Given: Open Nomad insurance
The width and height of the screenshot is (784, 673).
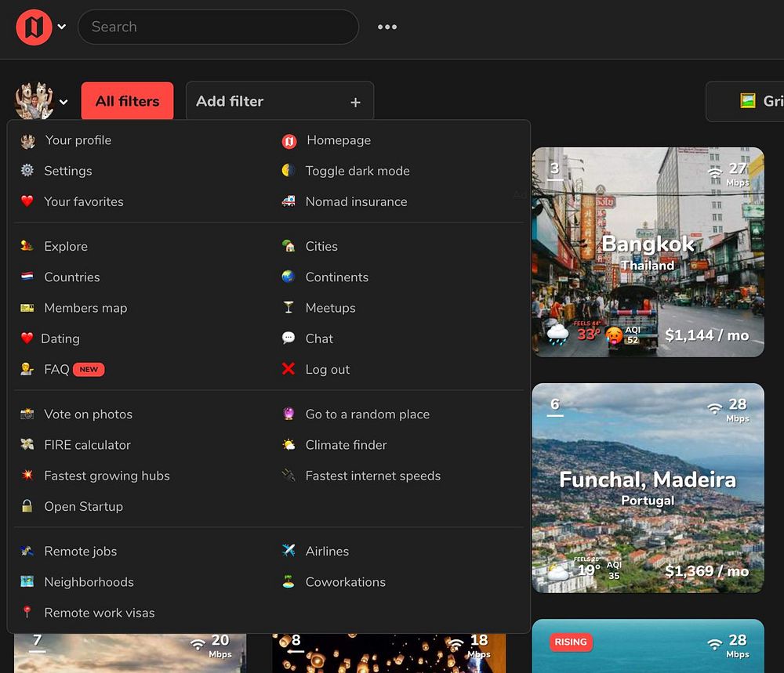Looking at the screenshot, I should [x=356, y=201].
